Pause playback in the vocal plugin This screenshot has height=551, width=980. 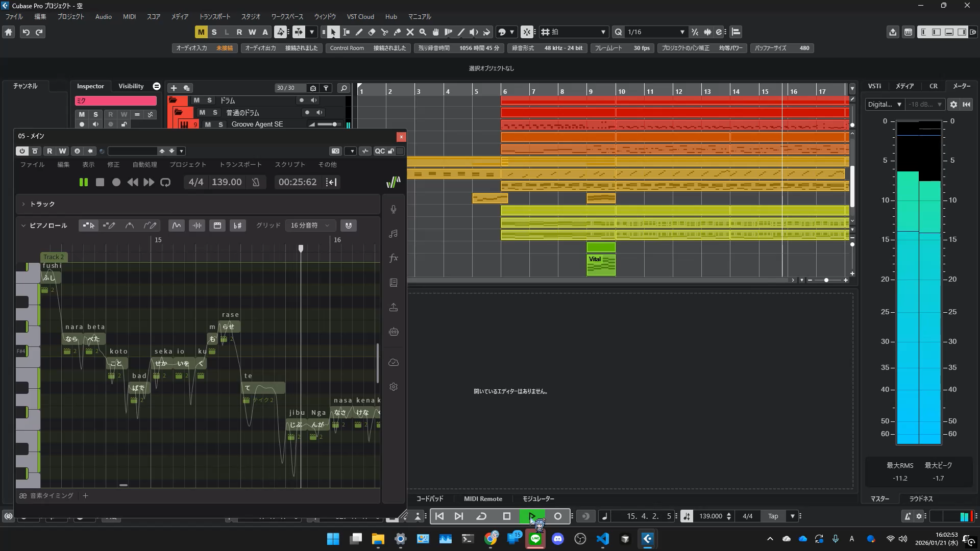pyautogui.click(x=84, y=182)
